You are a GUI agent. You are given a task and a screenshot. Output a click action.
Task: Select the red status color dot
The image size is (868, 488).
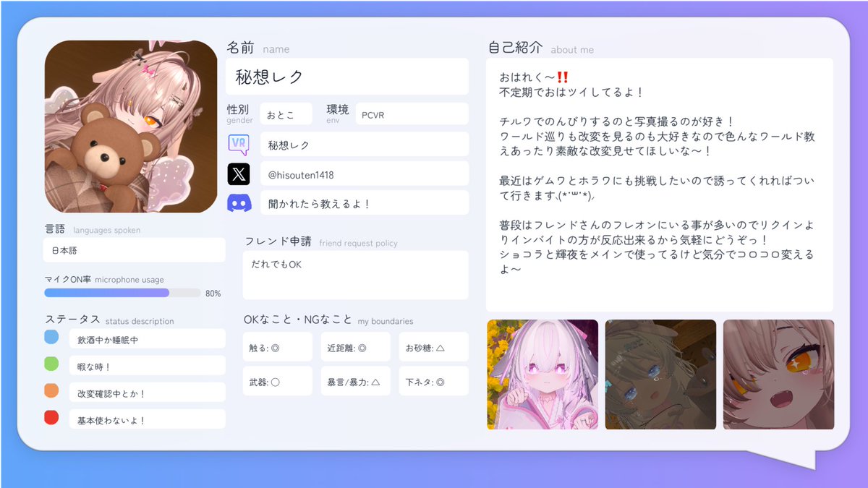[x=51, y=417]
